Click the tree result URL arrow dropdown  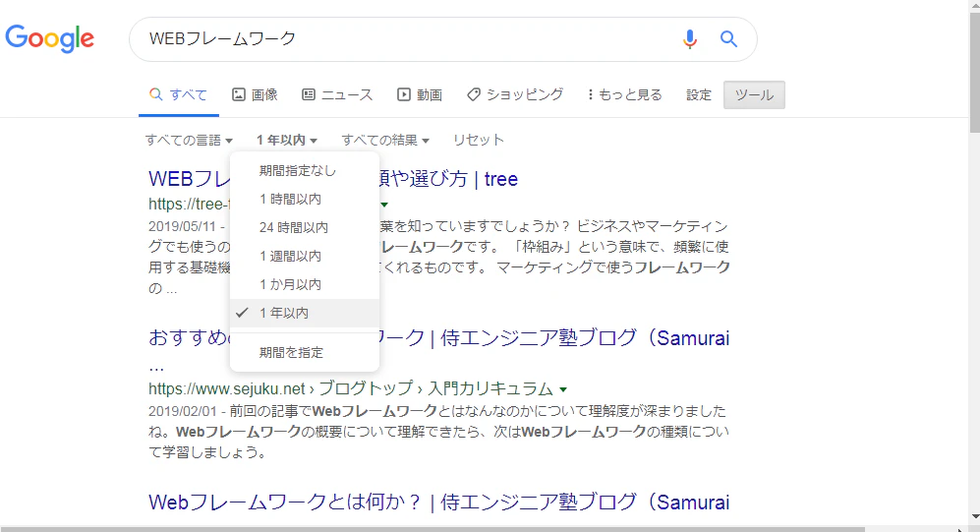384,206
